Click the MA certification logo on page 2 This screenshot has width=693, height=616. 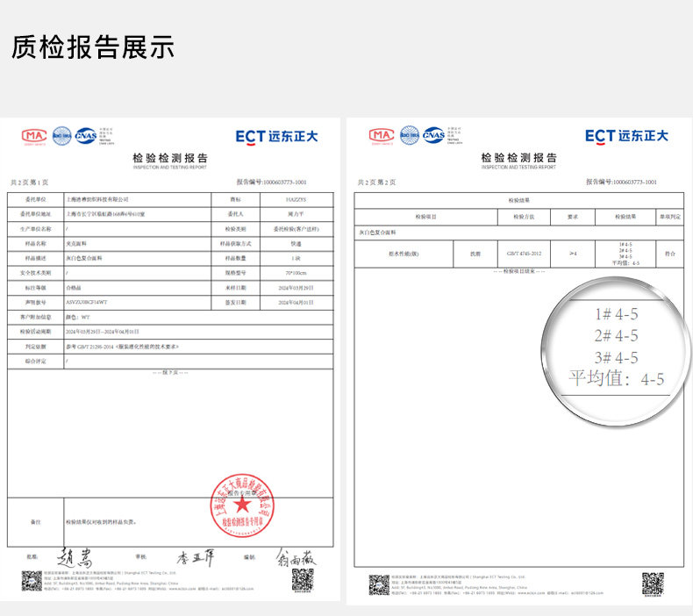(x=382, y=135)
